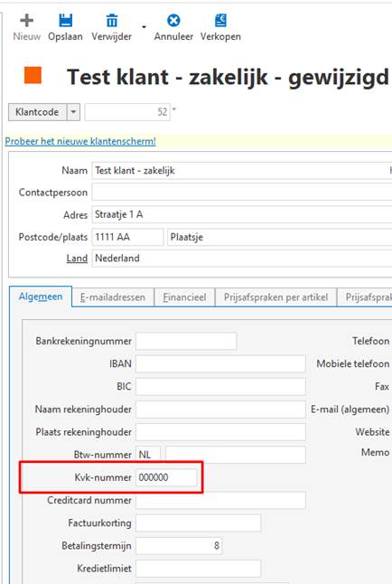Screen dimensions: 392x584
Task: Focus the Betalingstermijn field
Action: coord(179,546)
